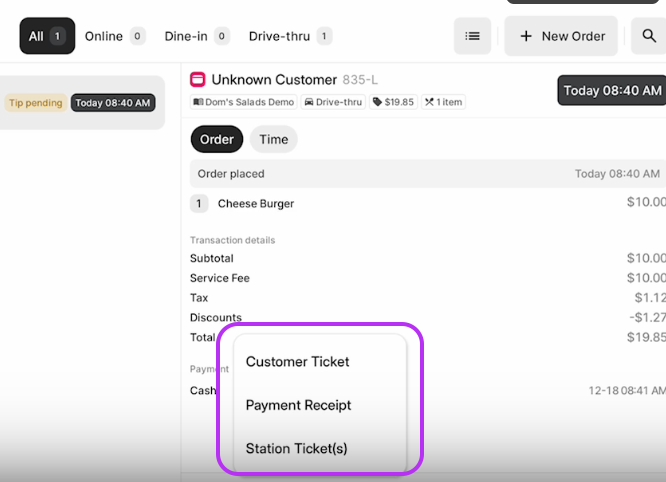Viewport: 666px width, 482px height.
Task: Click the 1 item utensils chip
Action: pyautogui.click(x=443, y=102)
